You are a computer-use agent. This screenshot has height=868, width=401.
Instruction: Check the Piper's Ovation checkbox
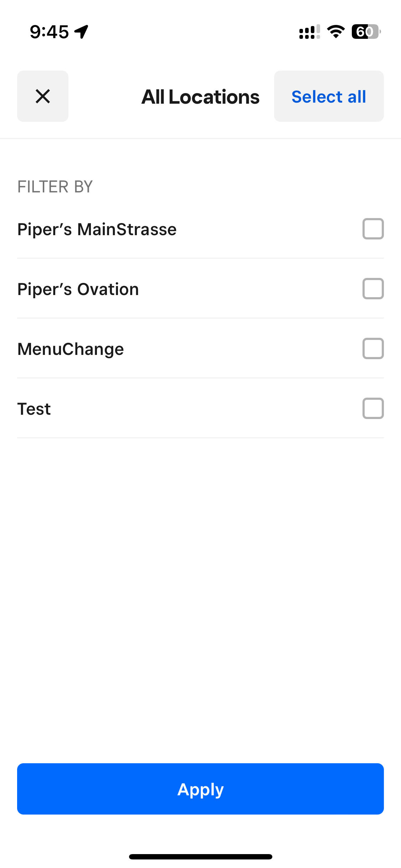(x=373, y=289)
